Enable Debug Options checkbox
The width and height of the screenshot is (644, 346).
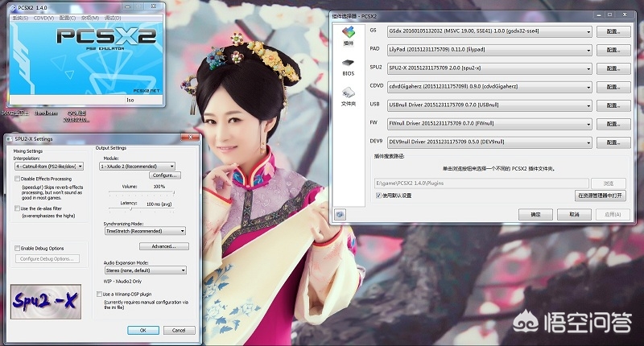coord(17,248)
